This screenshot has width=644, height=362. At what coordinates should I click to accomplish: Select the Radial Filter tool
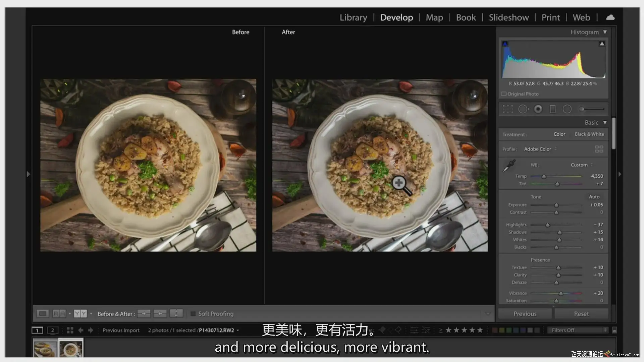coord(567,109)
